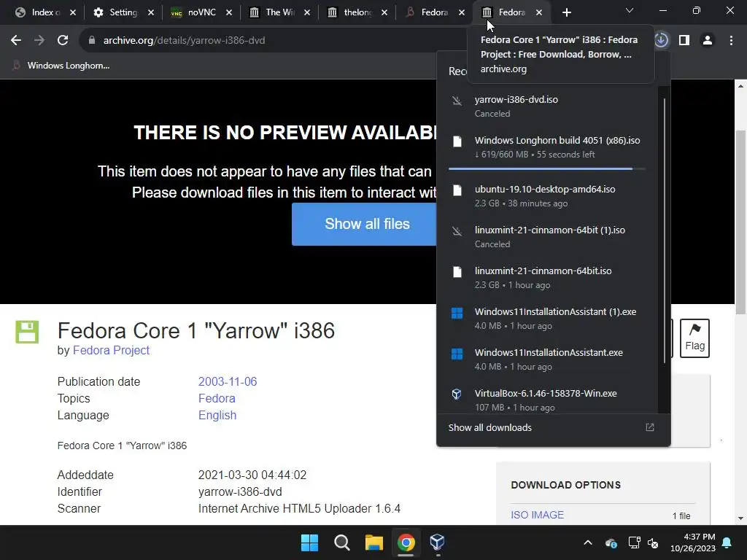The height and width of the screenshot is (560, 747).
Task: Open taskbar Search
Action: 341,542
